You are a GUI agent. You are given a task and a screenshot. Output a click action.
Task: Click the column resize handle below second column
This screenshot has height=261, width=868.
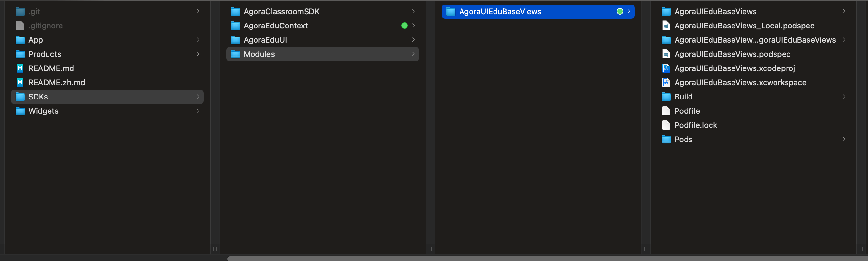(x=430, y=249)
